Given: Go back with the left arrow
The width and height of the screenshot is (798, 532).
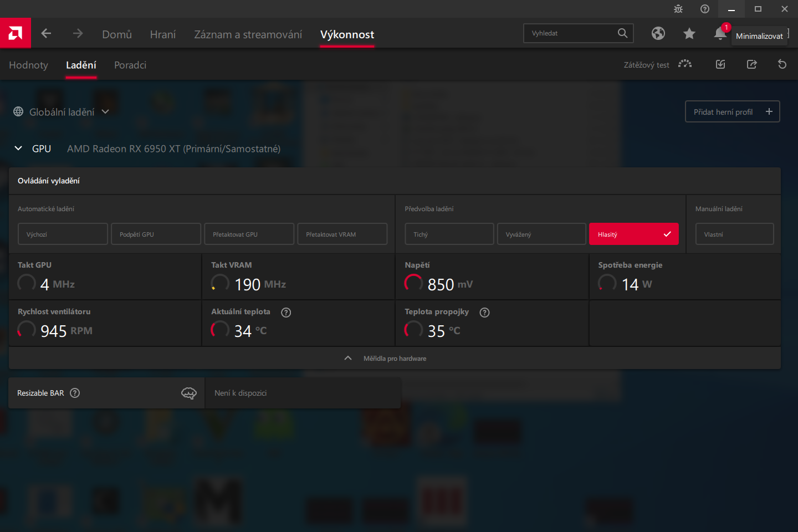Looking at the screenshot, I should [46, 33].
